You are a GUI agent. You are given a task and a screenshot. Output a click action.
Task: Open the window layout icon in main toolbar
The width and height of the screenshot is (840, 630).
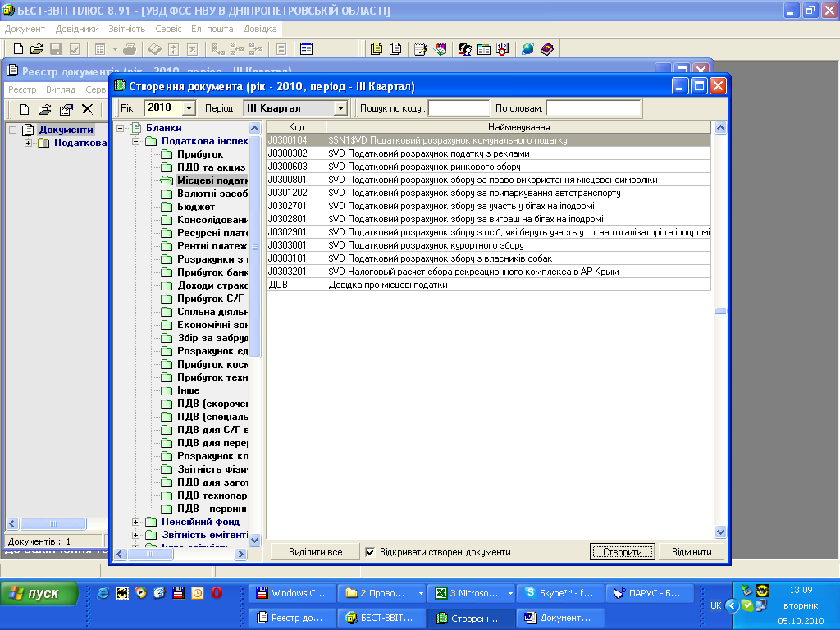307,49
